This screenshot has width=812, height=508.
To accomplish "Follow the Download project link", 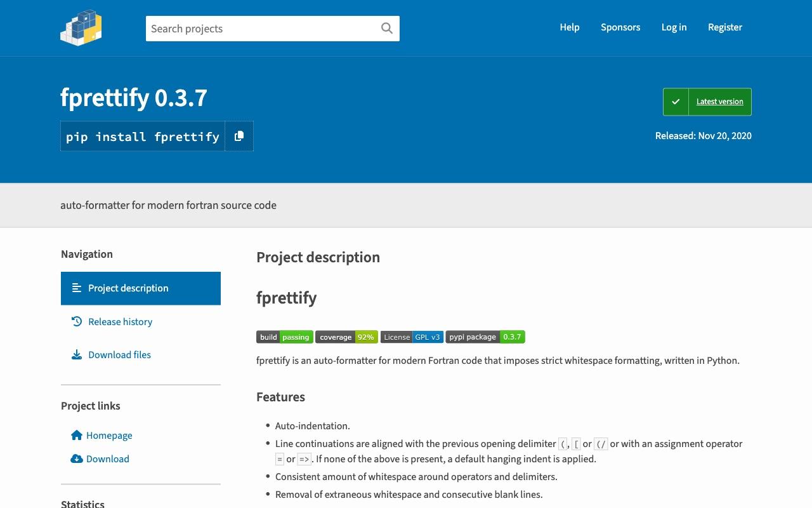I will click(108, 458).
